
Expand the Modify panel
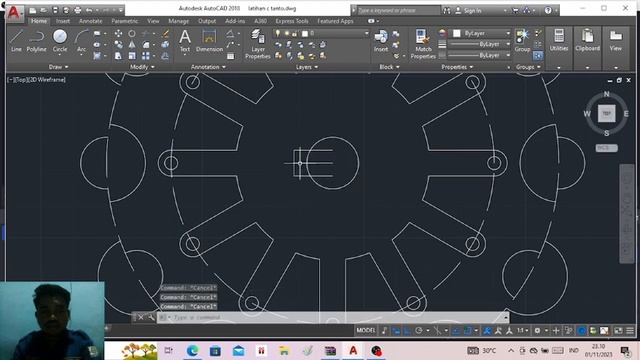pos(142,67)
